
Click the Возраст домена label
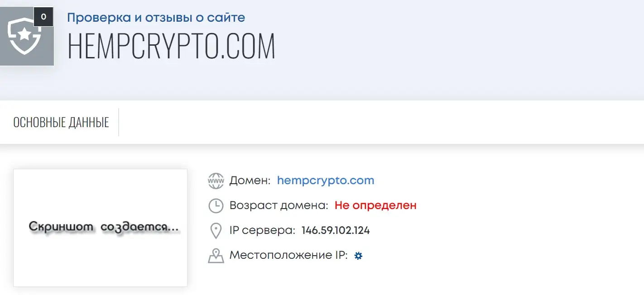coord(279,205)
